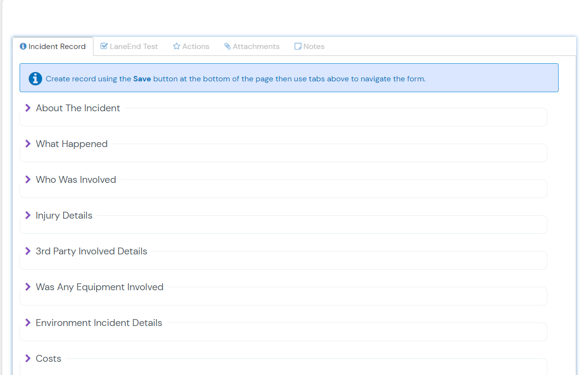Open the Actions tab
588x375 pixels.
[195, 47]
